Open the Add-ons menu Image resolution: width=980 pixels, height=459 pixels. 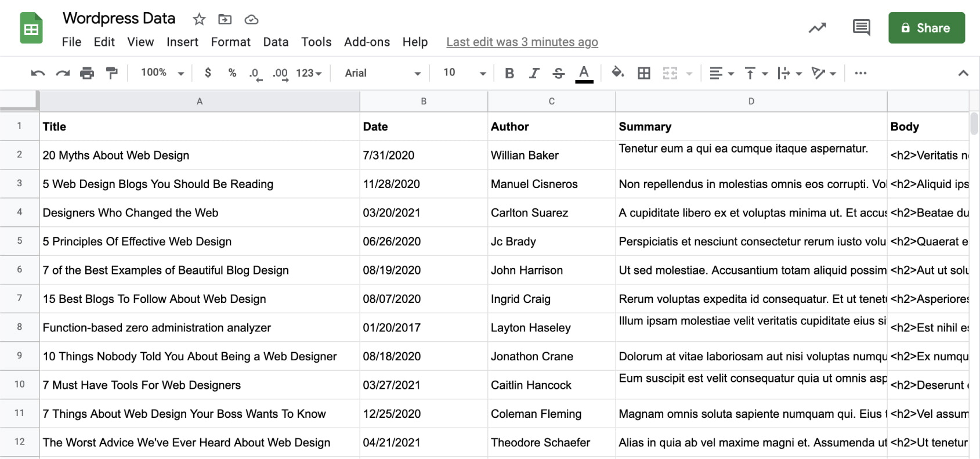(x=367, y=42)
